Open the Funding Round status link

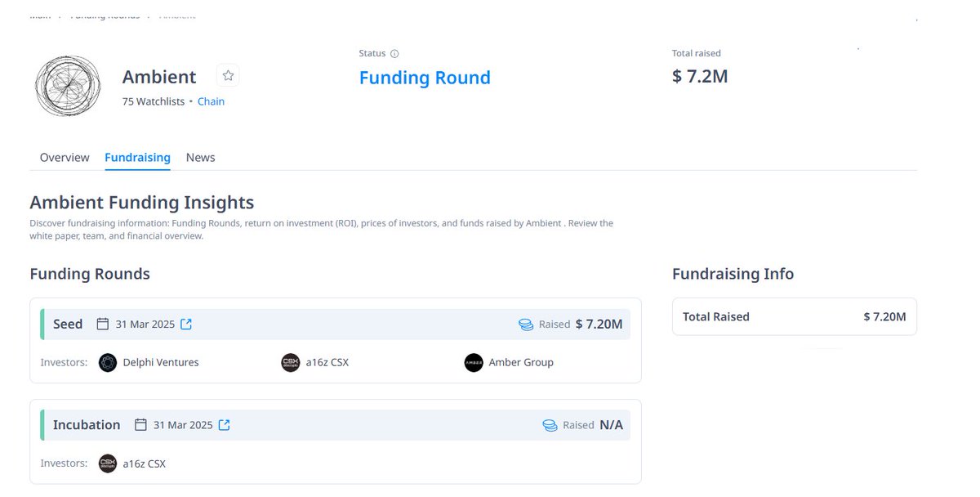tap(425, 78)
